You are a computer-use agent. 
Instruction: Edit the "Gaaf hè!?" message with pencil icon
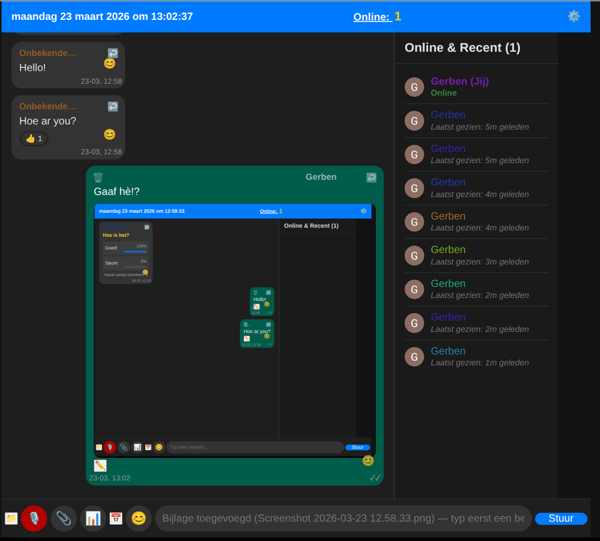[x=100, y=465]
